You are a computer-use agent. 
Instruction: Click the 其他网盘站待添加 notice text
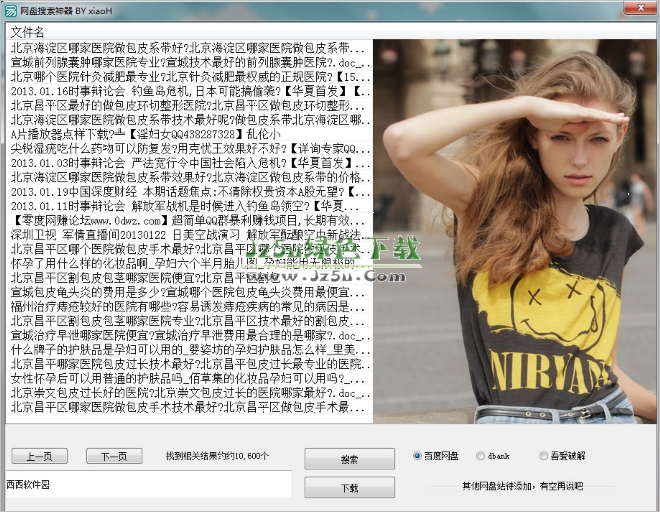(523, 486)
